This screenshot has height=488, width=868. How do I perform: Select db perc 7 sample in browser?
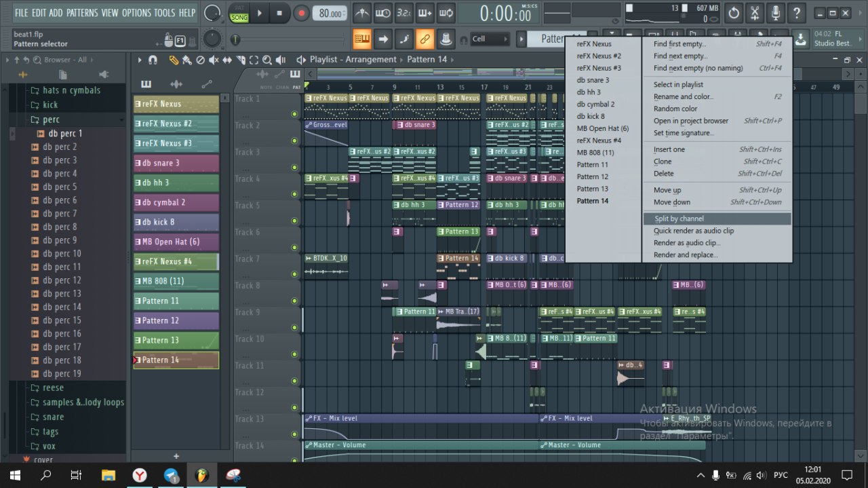60,214
